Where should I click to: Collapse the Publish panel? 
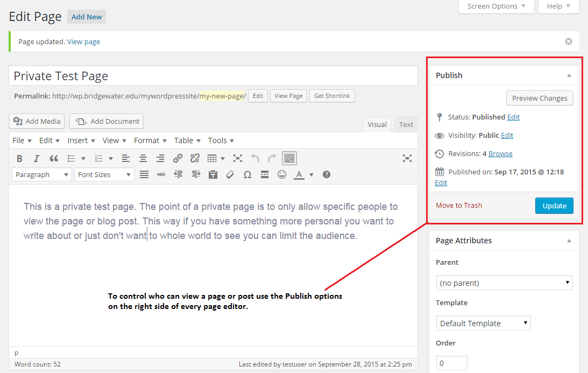(x=569, y=75)
